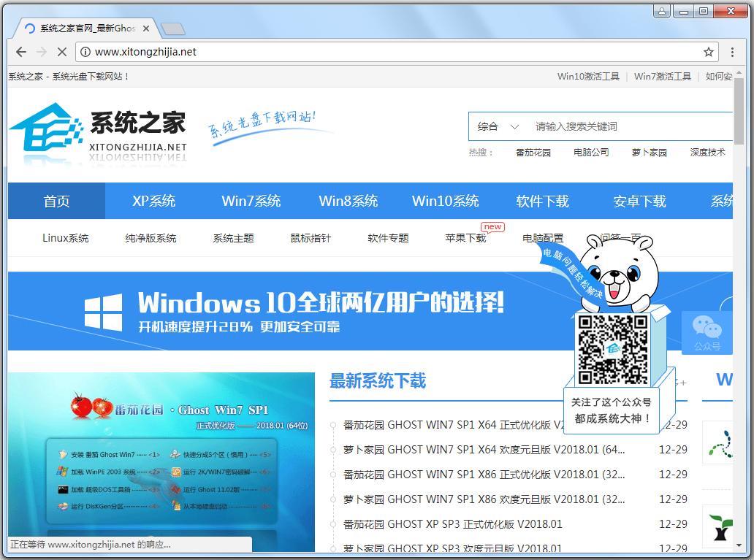This screenshot has height=560, width=754.
Task: Open 萝卜家园 GHOST WIN7 SP1 X86 欢度元旦版 link
Action: pyautogui.click(x=484, y=499)
